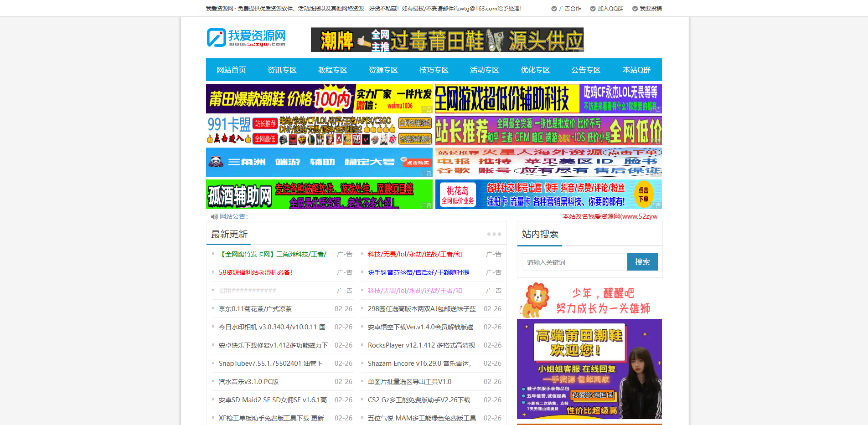Click the 孤酒辅助网 green banner

(319, 194)
